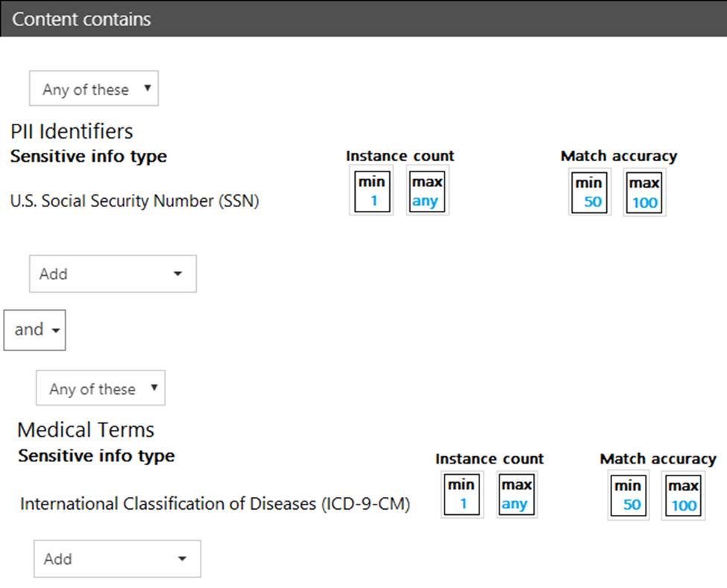Image resolution: width=727 pixels, height=588 pixels.
Task: Open the 'Any of these' dropdown above Medical Terms
Action: coord(101,389)
